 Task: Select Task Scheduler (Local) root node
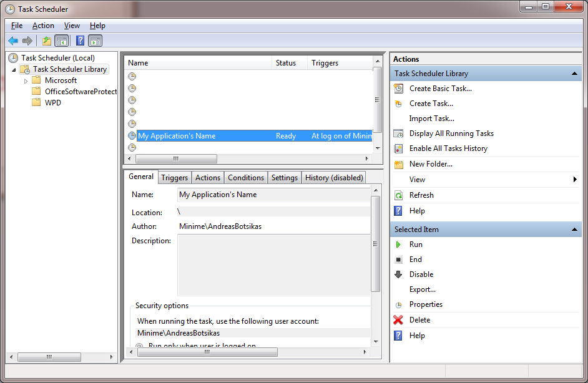58,58
